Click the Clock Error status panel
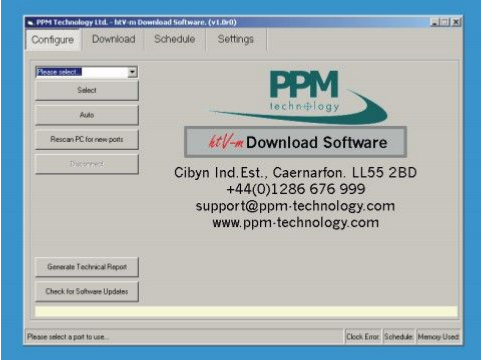This screenshot has height=361, width=481. pyautogui.click(x=363, y=337)
